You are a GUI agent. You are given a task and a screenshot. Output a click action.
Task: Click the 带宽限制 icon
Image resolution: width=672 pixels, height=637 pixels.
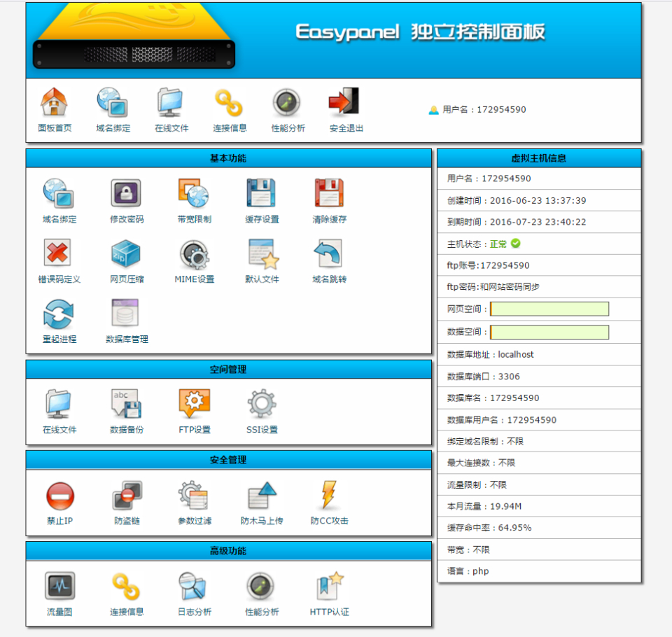(x=194, y=193)
